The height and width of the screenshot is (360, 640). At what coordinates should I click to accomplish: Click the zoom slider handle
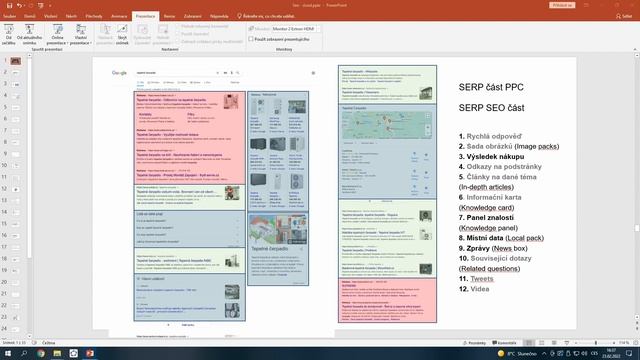click(596, 343)
